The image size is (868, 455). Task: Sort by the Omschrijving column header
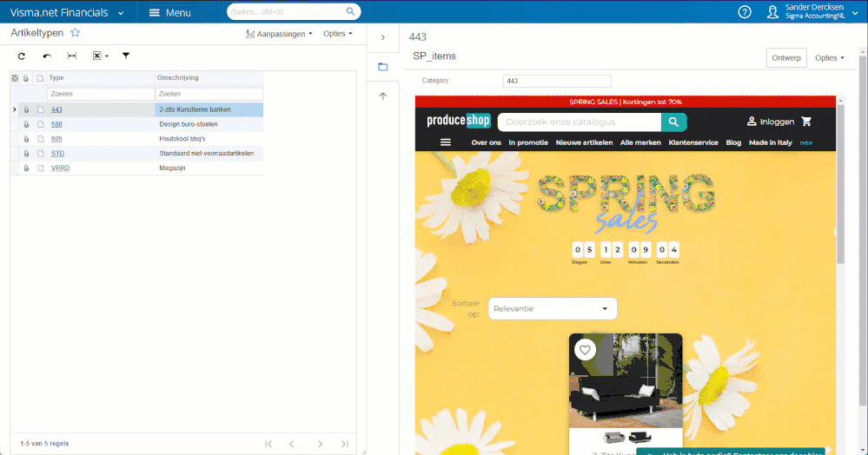[209, 78]
